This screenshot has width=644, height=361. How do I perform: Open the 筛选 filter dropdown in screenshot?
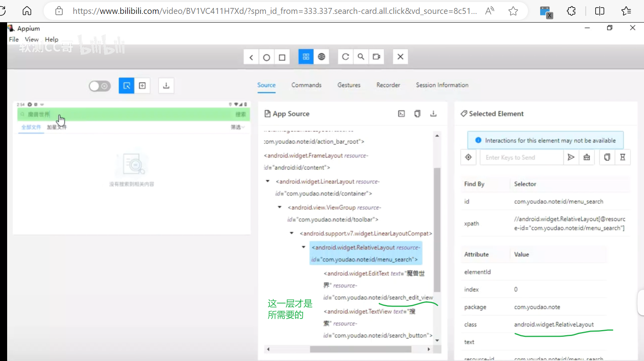pos(238,127)
